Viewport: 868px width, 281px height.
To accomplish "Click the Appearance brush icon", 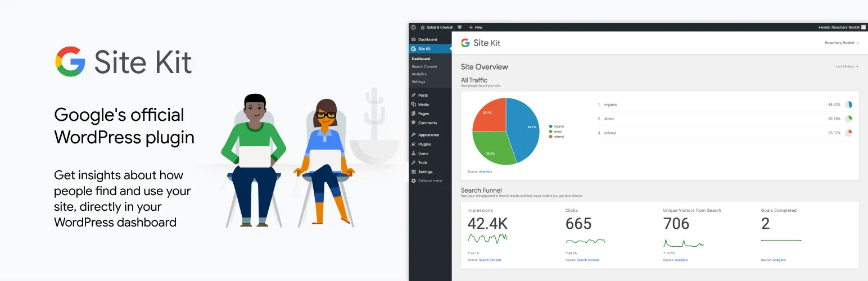I will [x=414, y=135].
